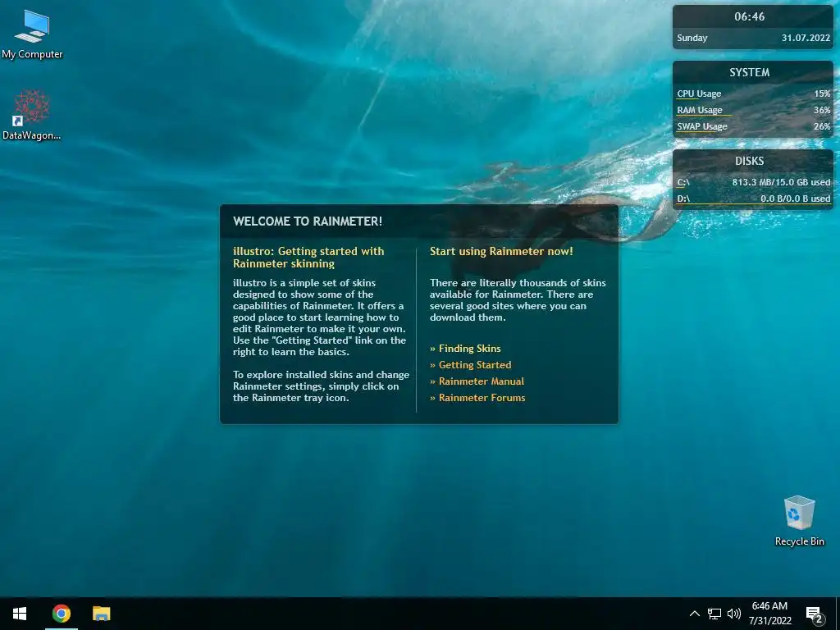The height and width of the screenshot is (630, 840).
Task: Open the Windows Start menu
Action: [x=20, y=614]
